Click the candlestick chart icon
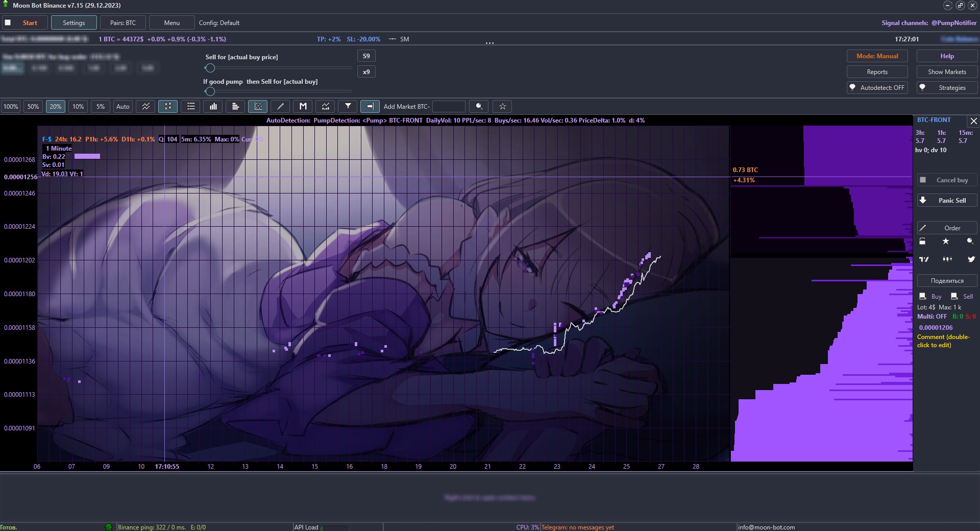Viewport: 980px width, 531px height. tap(947, 259)
